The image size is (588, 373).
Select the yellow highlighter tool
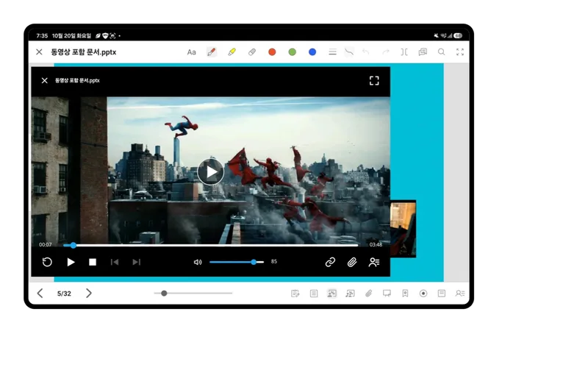coord(232,51)
